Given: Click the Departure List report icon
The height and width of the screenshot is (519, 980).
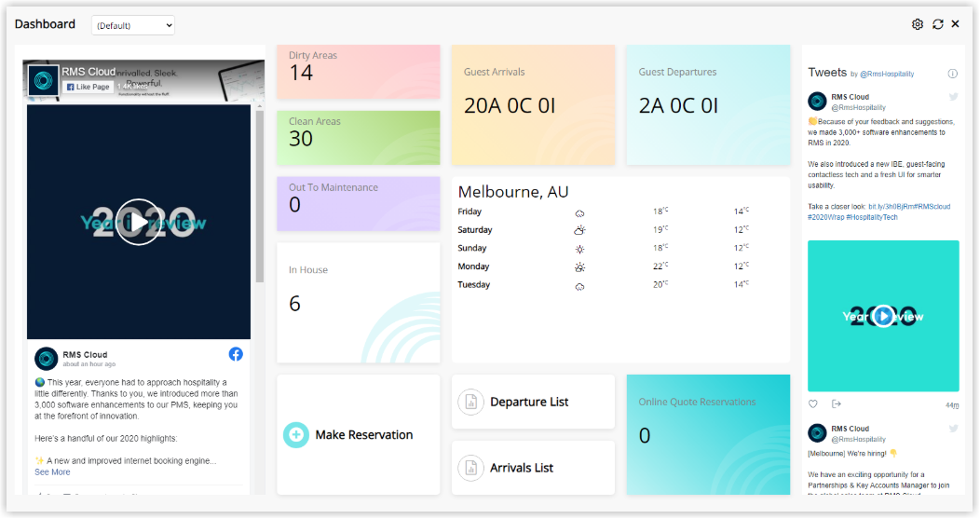Looking at the screenshot, I should pyautogui.click(x=471, y=403).
